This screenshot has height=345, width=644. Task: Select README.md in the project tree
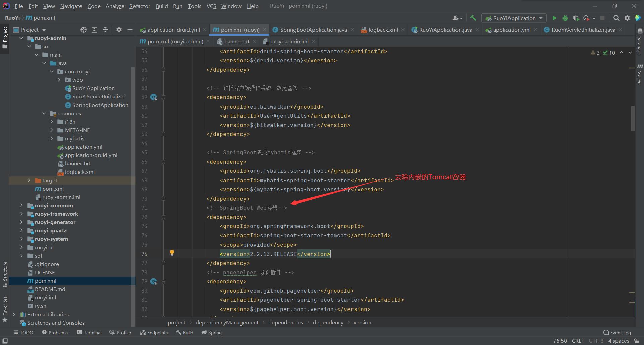pos(50,289)
